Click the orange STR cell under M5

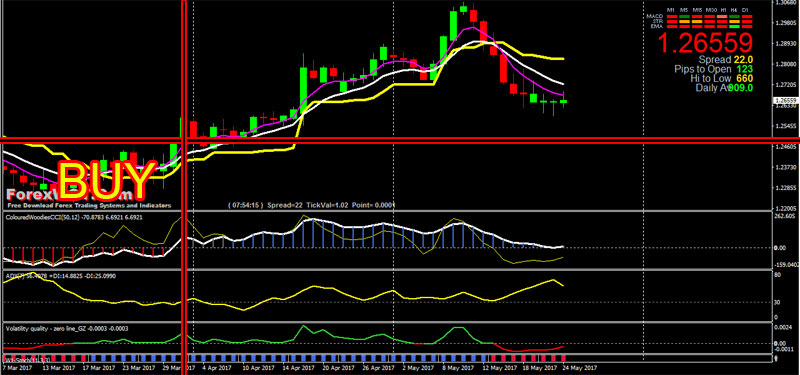coord(684,21)
